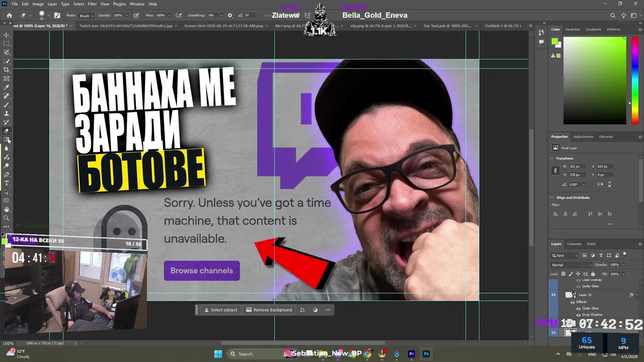Turn on layer filtering toggle switch

point(624,254)
